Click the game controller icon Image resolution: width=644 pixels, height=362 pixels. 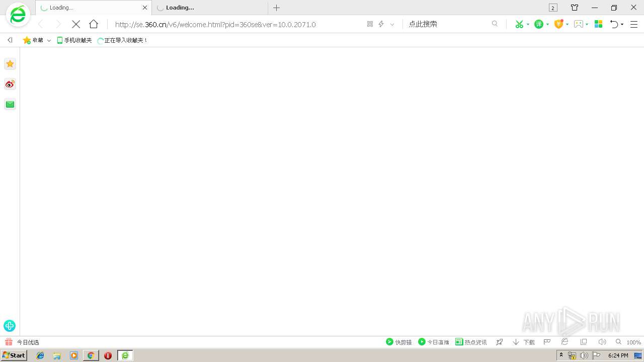tap(579, 24)
